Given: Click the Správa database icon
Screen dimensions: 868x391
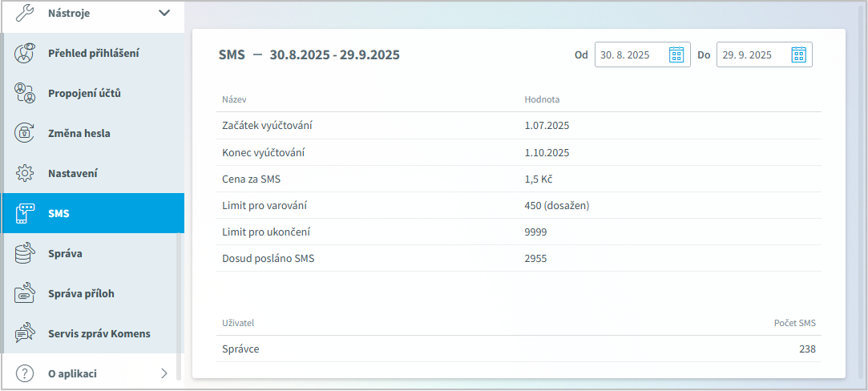Looking at the screenshot, I should point(26,253).
